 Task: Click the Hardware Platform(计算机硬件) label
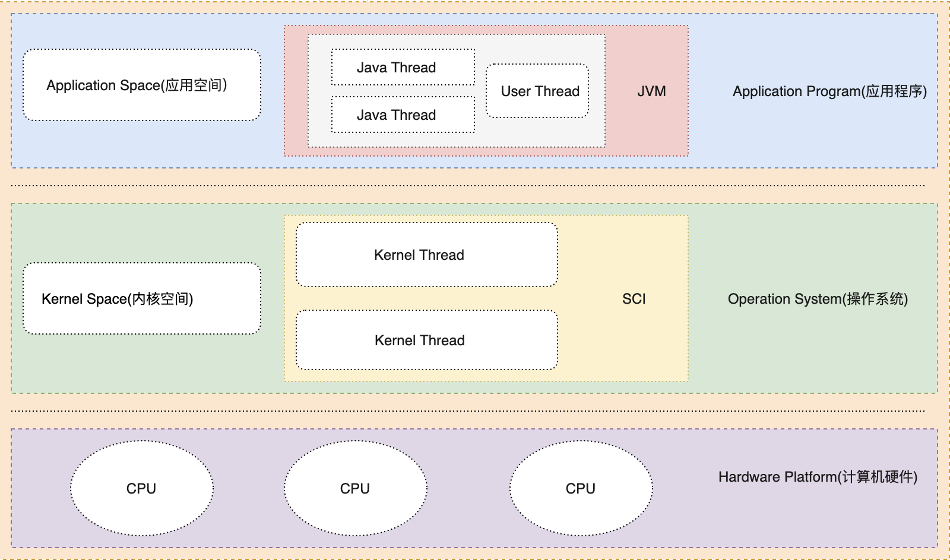pos(818,477)
